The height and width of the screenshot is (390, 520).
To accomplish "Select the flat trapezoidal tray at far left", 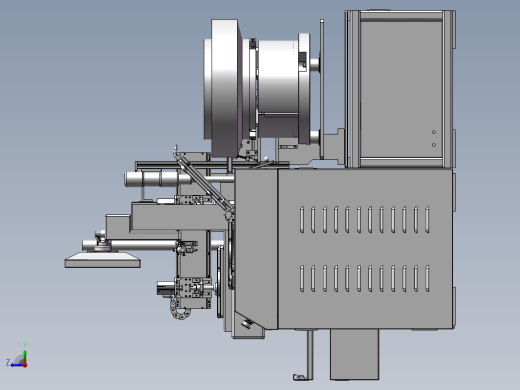I will pos(102,260).
